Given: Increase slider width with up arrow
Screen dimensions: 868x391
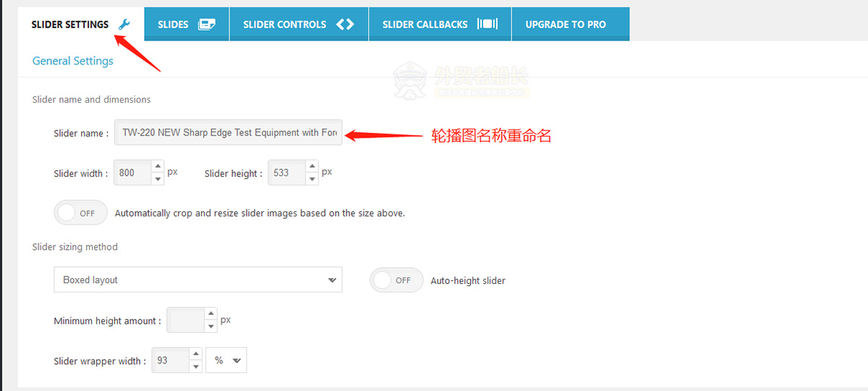Looking at the screenshot, I should tap(158, 167).
